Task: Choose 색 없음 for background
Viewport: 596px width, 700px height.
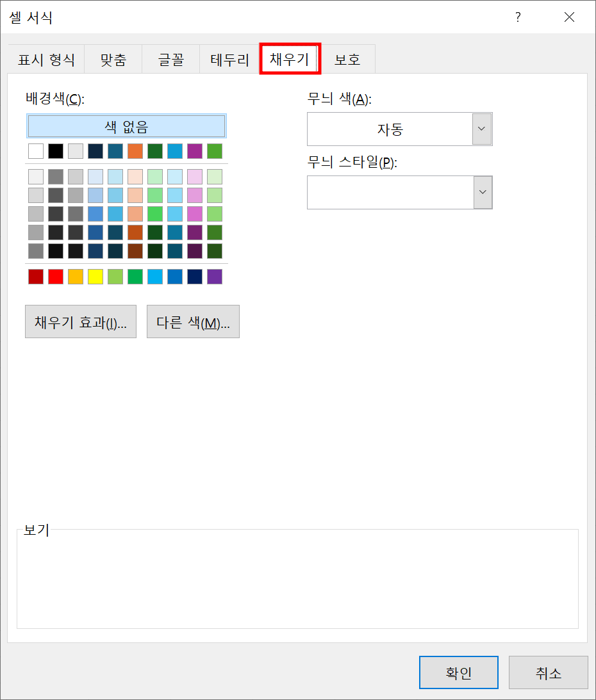Action: click(x=126, y=127)
